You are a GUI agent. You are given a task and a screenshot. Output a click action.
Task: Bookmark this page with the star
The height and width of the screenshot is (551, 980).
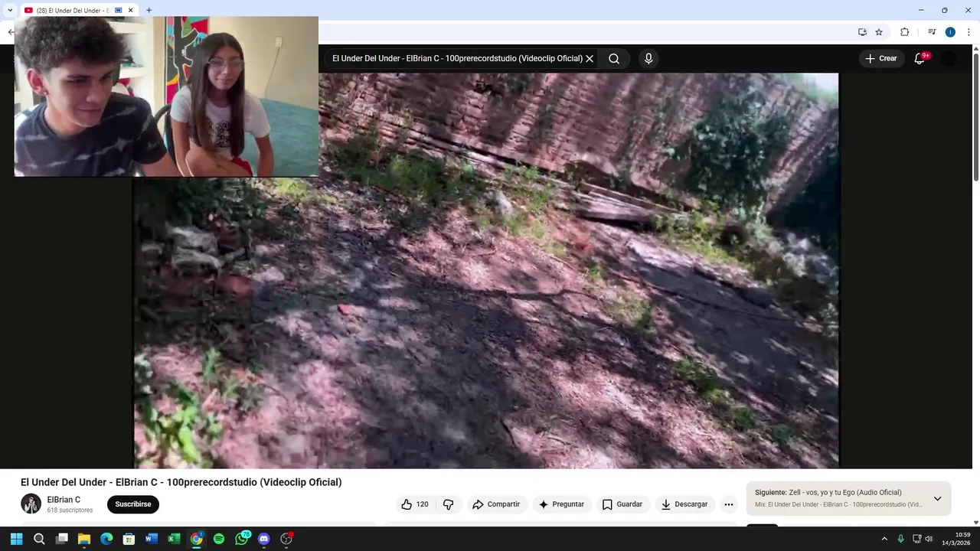[x=879, y=32]
